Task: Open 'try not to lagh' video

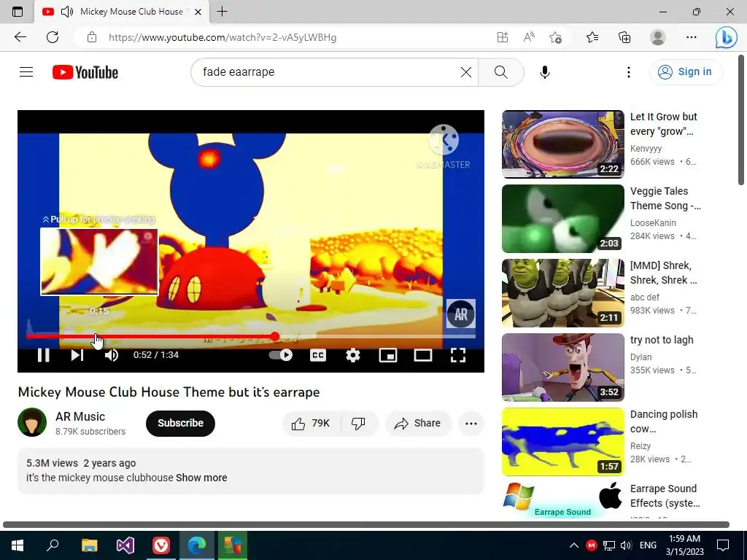Action: (x=562, y=367)
